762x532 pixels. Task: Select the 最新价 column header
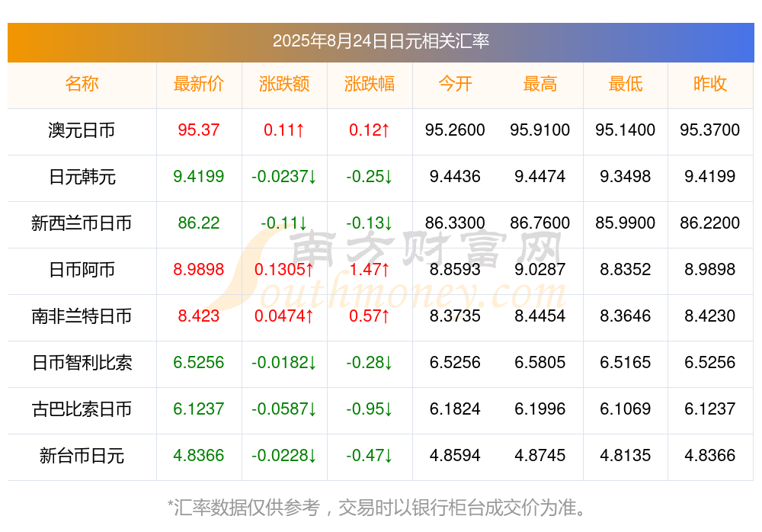coord(199,84)
